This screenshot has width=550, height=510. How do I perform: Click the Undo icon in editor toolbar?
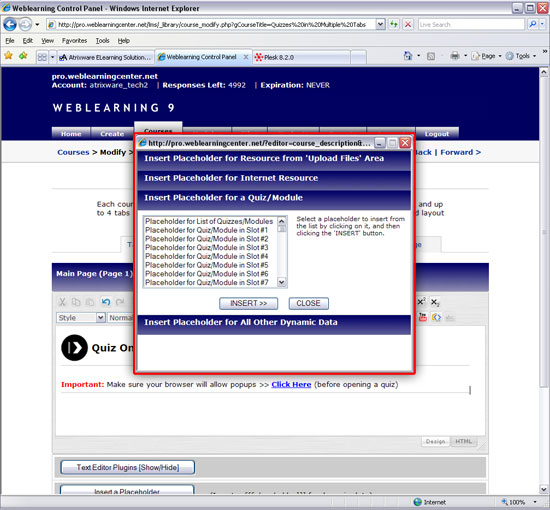(106, 302)
